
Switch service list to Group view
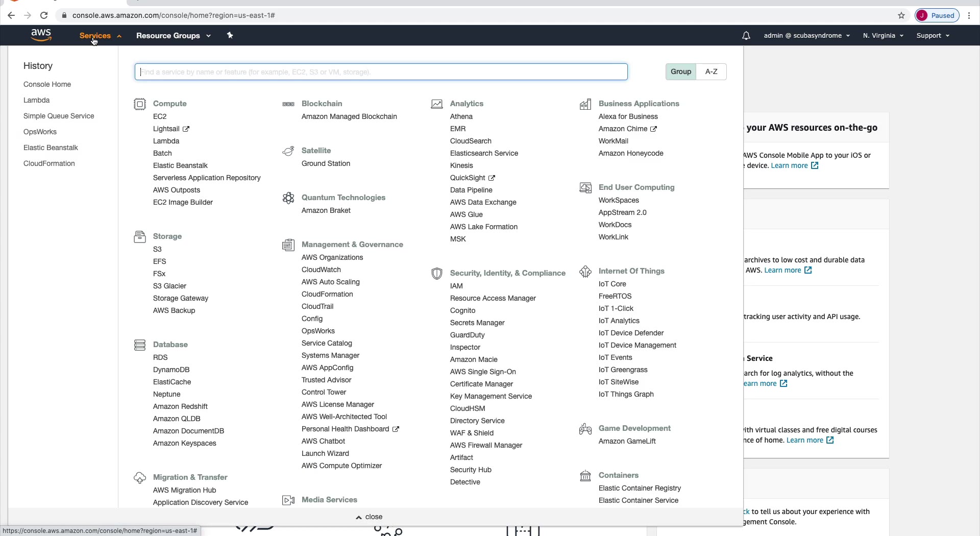[x=681, y=71]
